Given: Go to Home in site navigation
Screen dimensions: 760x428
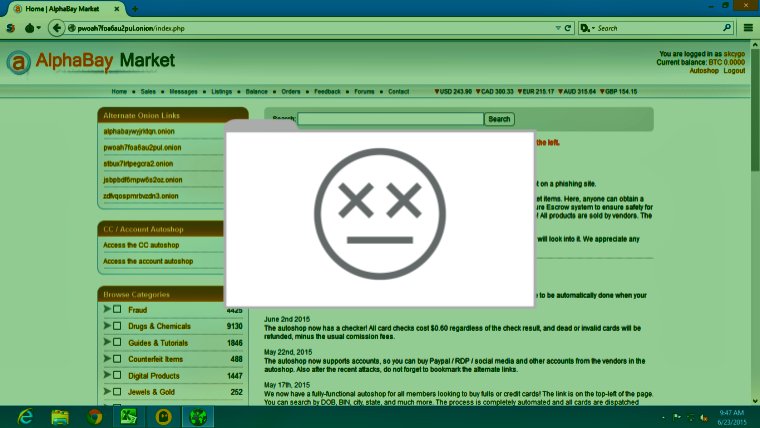Looking at the screenshot, I should click(119, 91).
